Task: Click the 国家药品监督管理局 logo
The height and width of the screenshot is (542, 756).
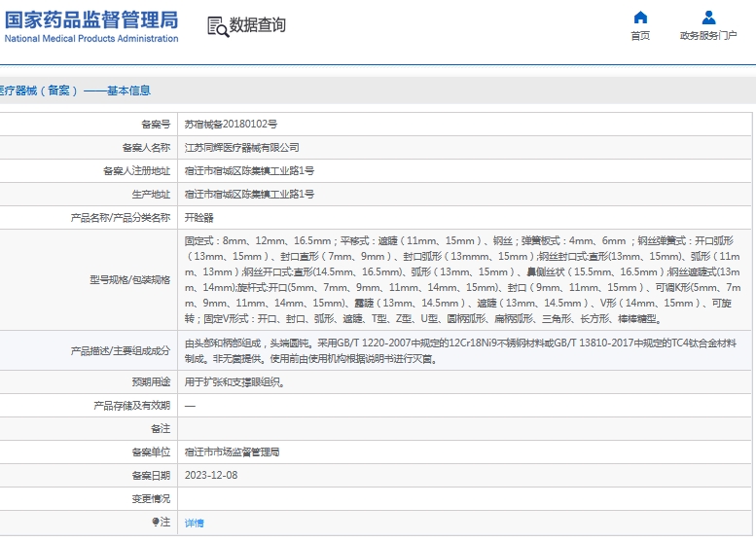Action: 91,20
